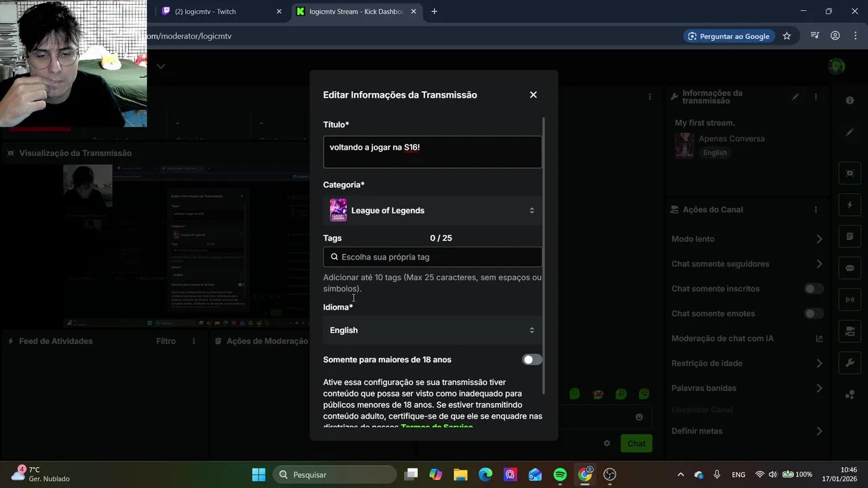This screenshot has height=488, width=868.
Task: Open Spotify from the taskbar
Action: click(560, 474)
